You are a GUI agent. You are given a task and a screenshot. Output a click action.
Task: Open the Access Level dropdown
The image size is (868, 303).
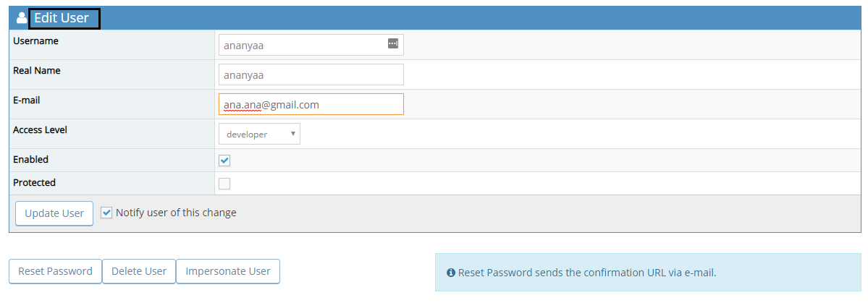point(259,134)
